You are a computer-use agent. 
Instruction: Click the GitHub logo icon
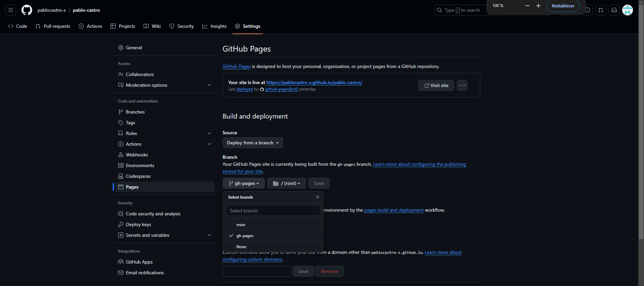tap(27, 10)
